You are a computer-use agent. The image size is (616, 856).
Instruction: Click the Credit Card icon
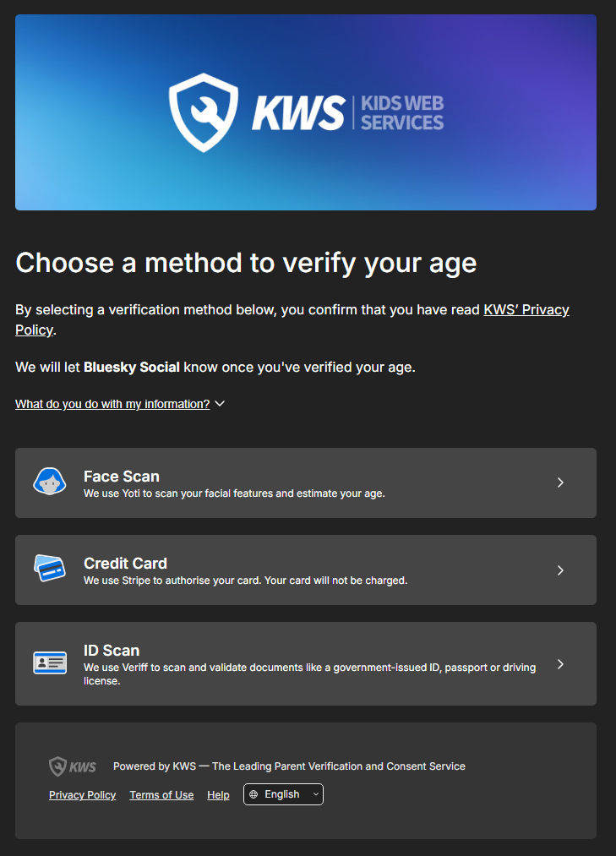click(x=50, y=569)
